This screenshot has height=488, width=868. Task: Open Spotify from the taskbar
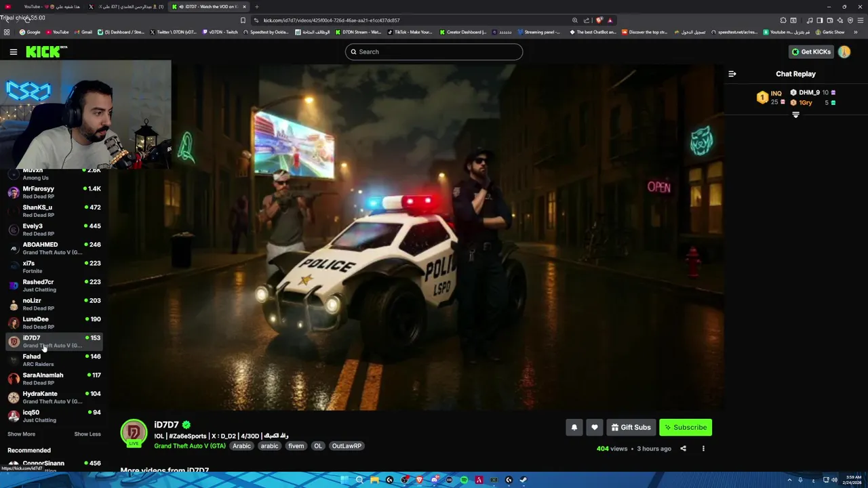click(x=464, y=480)
